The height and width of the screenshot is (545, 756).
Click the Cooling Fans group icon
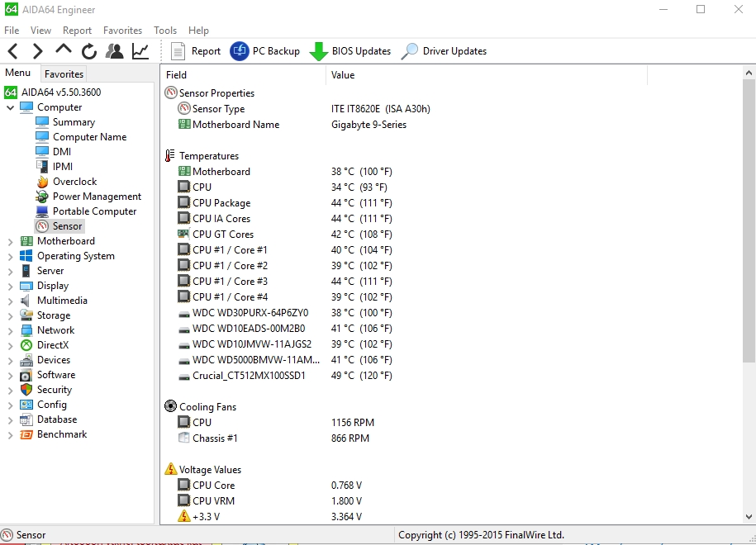171,406
